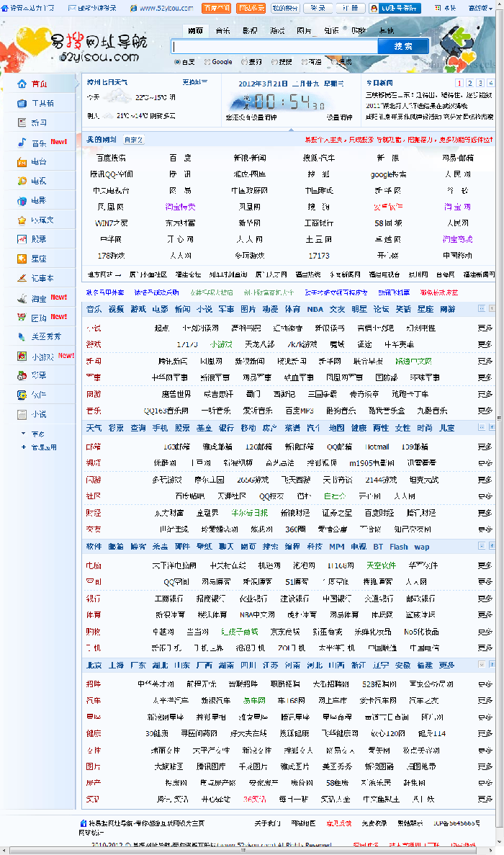Choose the 有道 search engine radio button

pyautogui.click(x=305, y=63)
